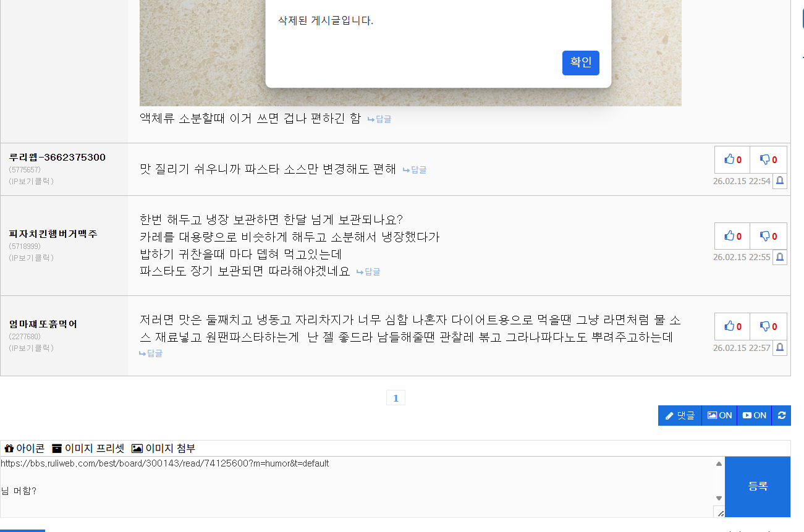
Task: Upvote the comment by 엄마재또흙먹어
Action: tap(732, 326)
